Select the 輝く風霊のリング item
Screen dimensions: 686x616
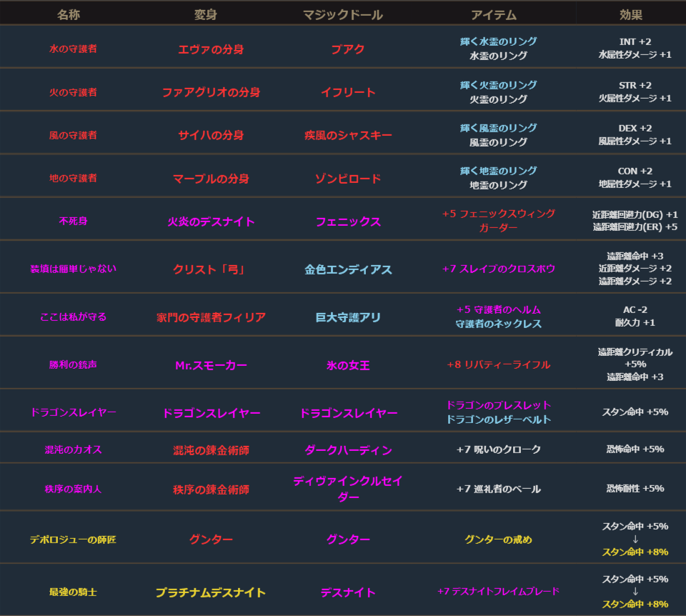[498, 128]
